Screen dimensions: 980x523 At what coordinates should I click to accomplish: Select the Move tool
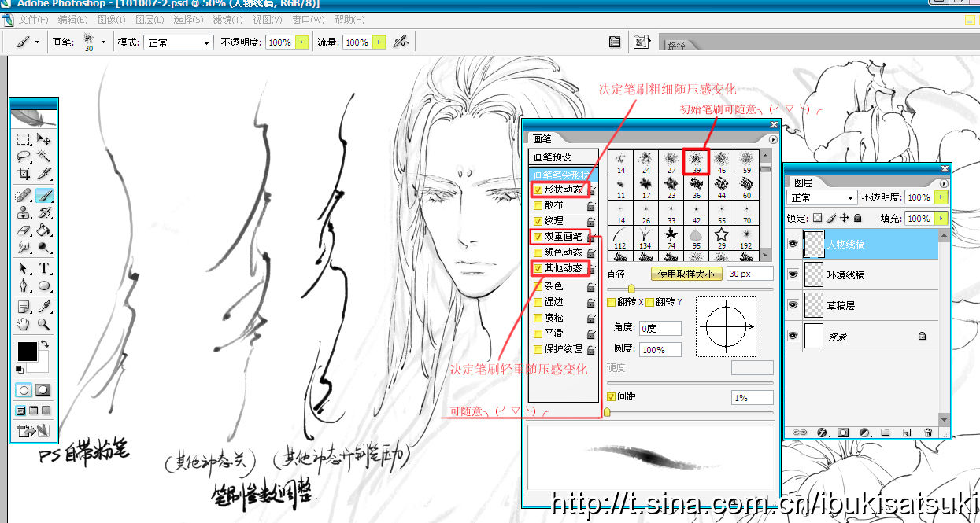click(44, 140)
